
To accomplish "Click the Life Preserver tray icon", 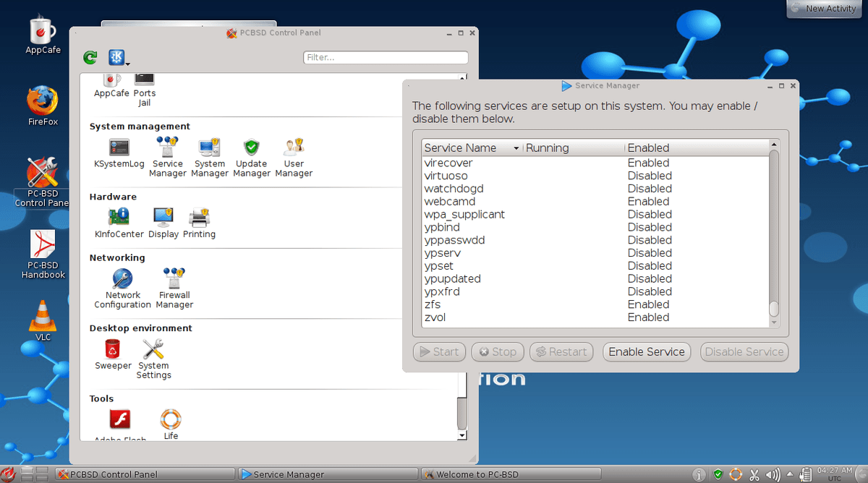I will point(736,475).
